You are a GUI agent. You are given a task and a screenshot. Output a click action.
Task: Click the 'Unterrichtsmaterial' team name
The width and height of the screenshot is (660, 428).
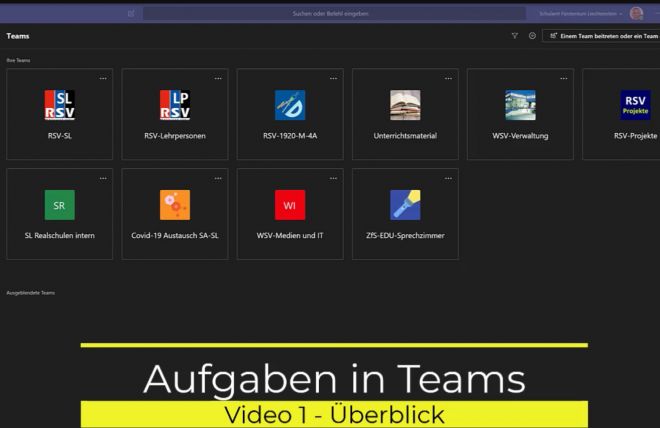(x=405, y=136)
